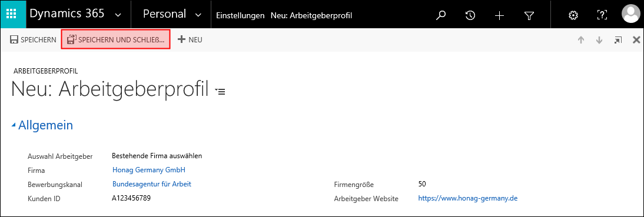Click the Firma field label

36,171
